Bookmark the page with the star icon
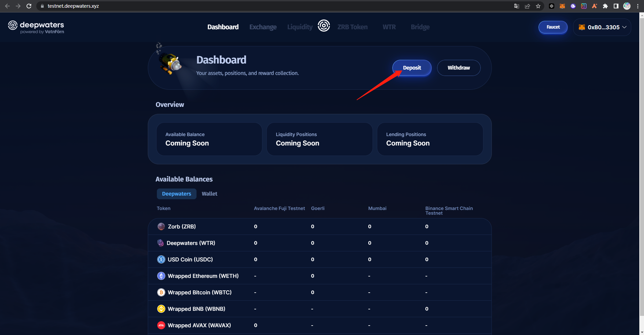This screenshot has height=335, width=644. (538, 6)
